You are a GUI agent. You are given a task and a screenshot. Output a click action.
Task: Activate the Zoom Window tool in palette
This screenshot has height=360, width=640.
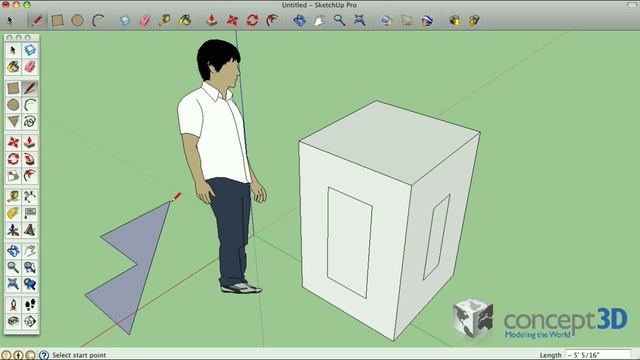(x=30, y=267)
